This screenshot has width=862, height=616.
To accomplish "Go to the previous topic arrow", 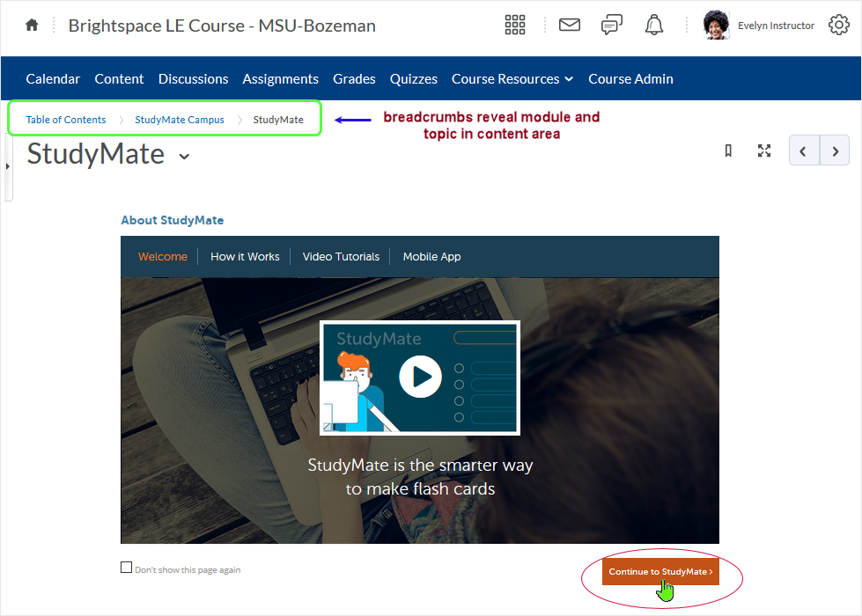I will [x=804, y=150].
